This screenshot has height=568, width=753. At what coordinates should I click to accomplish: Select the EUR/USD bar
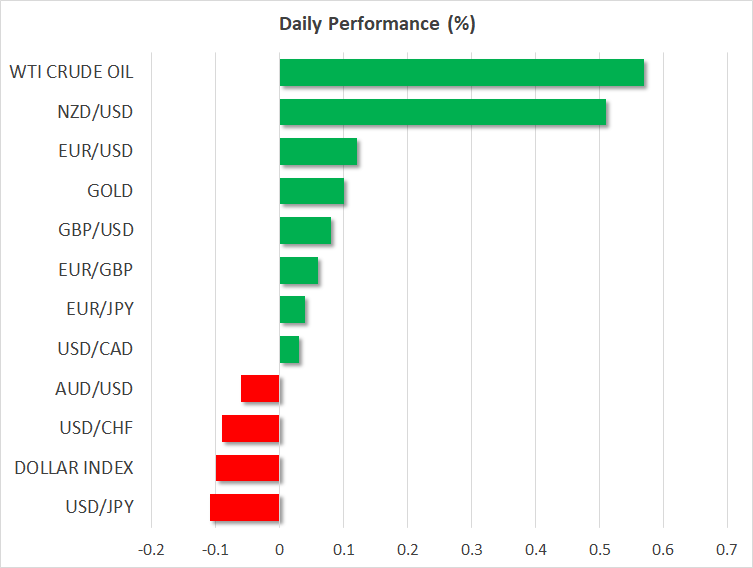318,152
